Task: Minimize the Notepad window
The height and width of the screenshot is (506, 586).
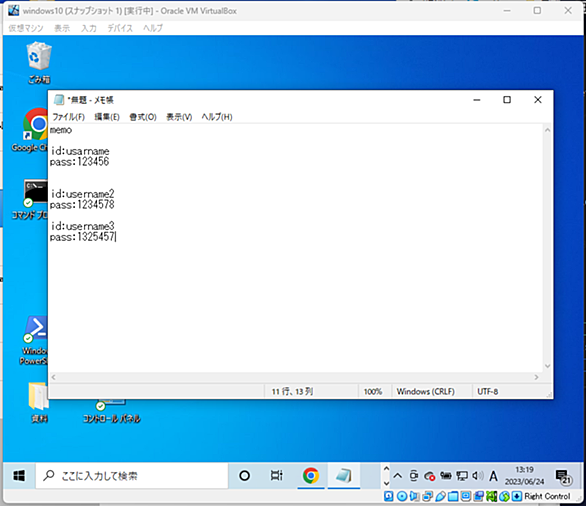Action: point(476,100)
